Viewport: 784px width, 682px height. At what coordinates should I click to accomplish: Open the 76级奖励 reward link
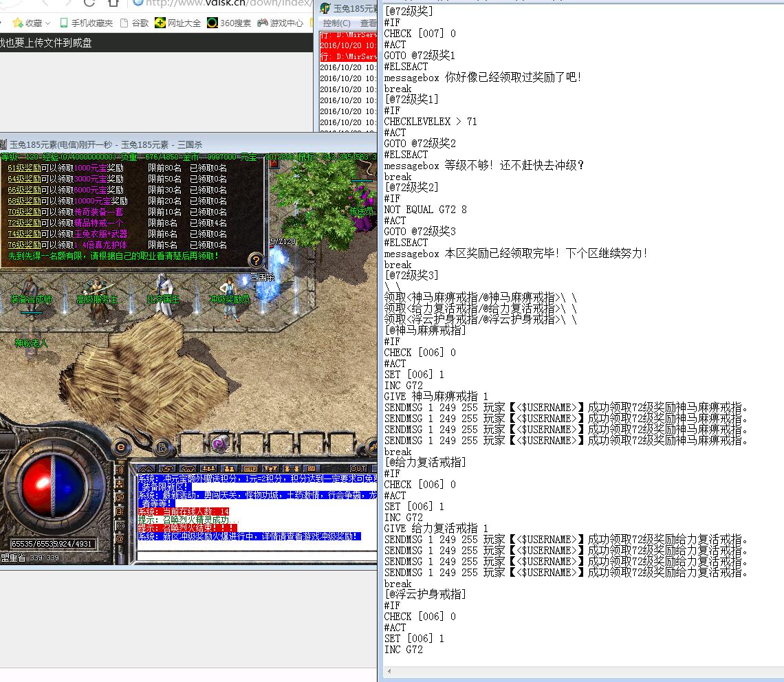point(24,245)
